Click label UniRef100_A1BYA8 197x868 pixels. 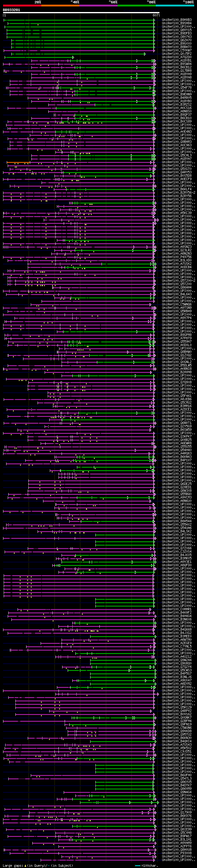[177, 77]
